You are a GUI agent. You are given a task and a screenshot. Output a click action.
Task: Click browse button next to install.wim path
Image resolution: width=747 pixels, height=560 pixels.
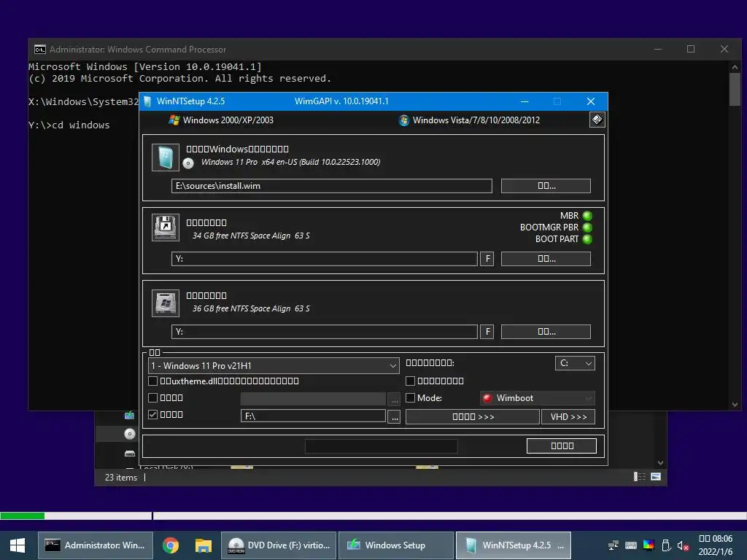click(x=546, y=186)
